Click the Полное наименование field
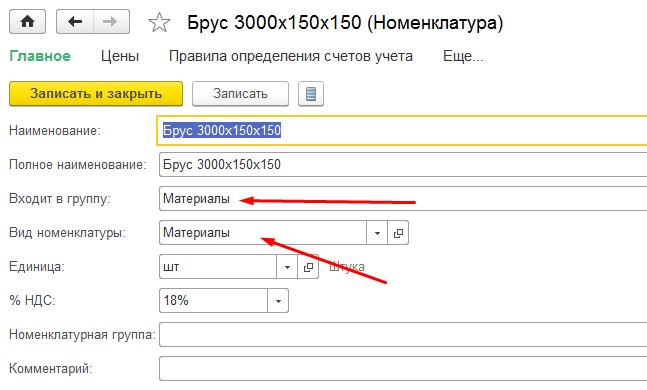This screenshot has height=390, width=647. (404, 165)
